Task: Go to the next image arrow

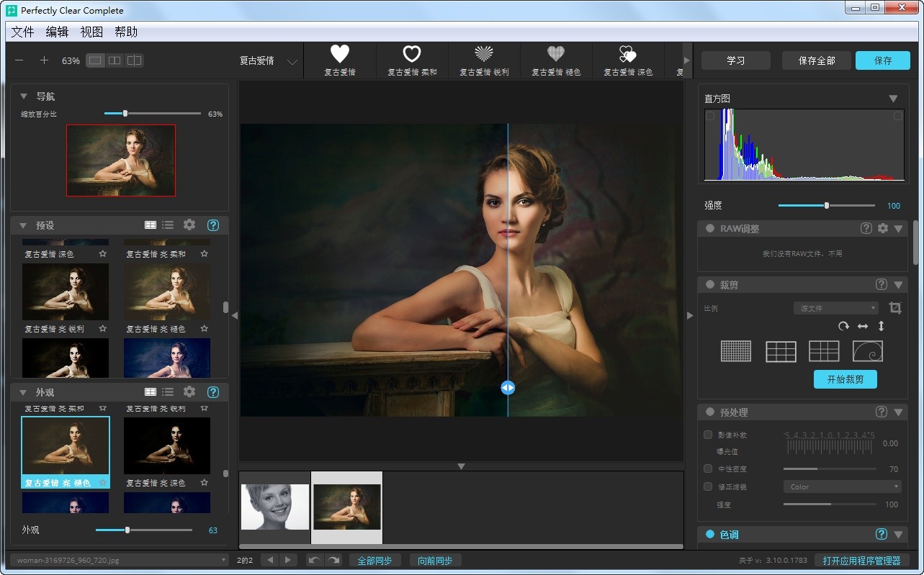Action: pos(287,560)
